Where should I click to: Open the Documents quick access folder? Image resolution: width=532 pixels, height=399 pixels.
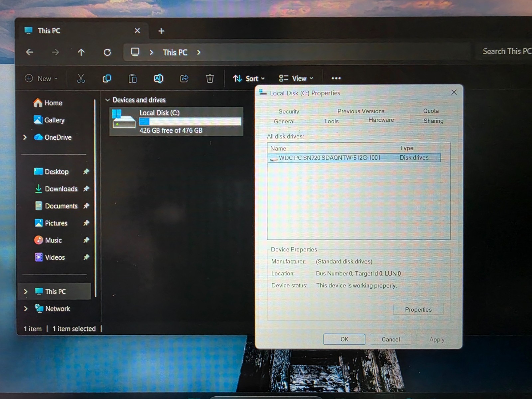[x=56, y=206]
